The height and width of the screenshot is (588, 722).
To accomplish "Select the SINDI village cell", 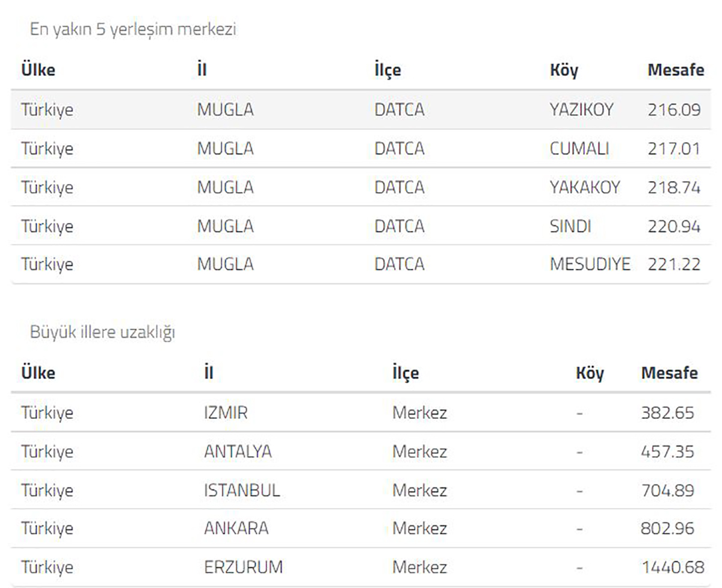I will click(x=570, y=226).
